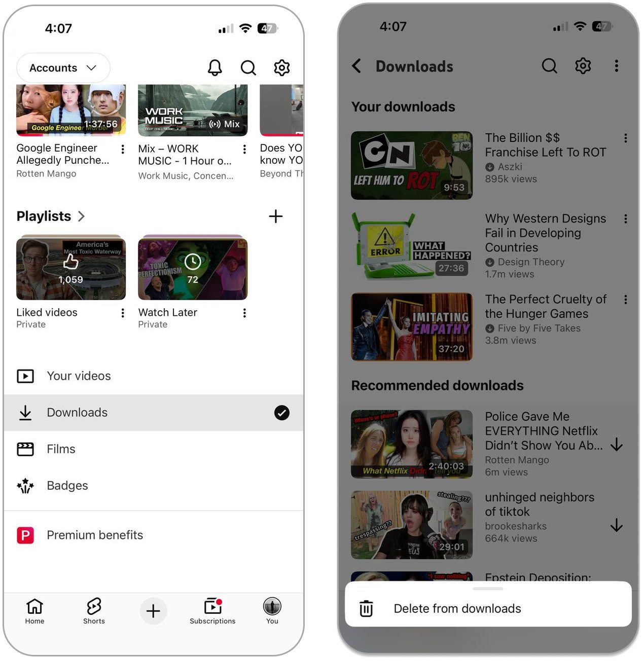Open the Liked videos playlist thumbnail

71,268
